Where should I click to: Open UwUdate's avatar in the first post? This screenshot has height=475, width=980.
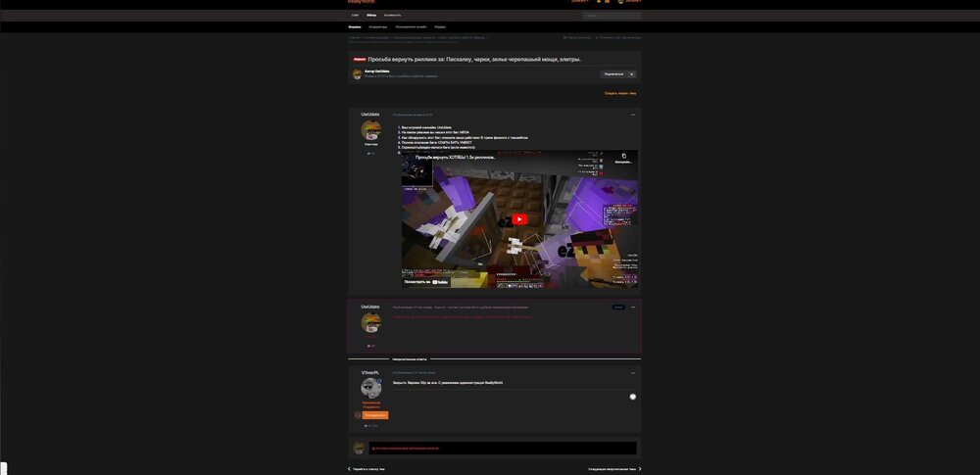pos(371,130)
